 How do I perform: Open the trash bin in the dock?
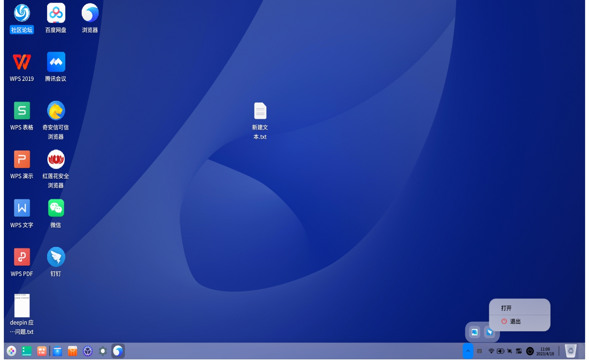[570, 351]
